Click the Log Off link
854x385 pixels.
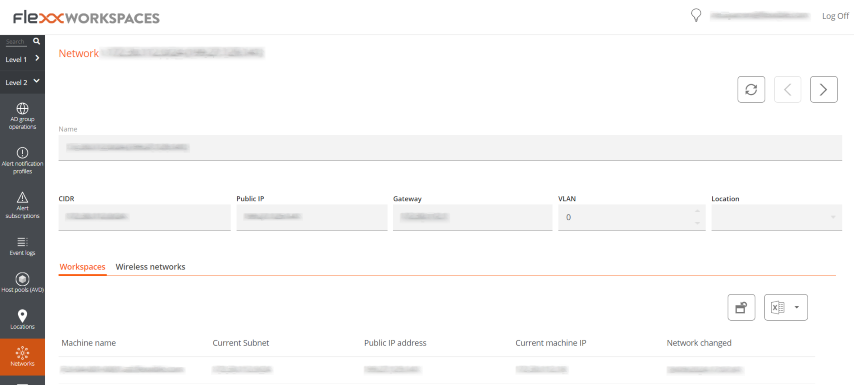835,16
